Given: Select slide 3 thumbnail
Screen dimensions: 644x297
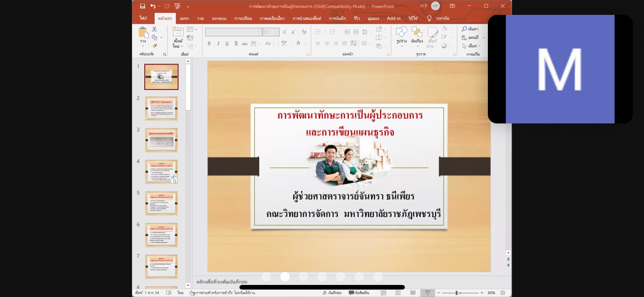Looking at the screenshot, I should 161,140.
